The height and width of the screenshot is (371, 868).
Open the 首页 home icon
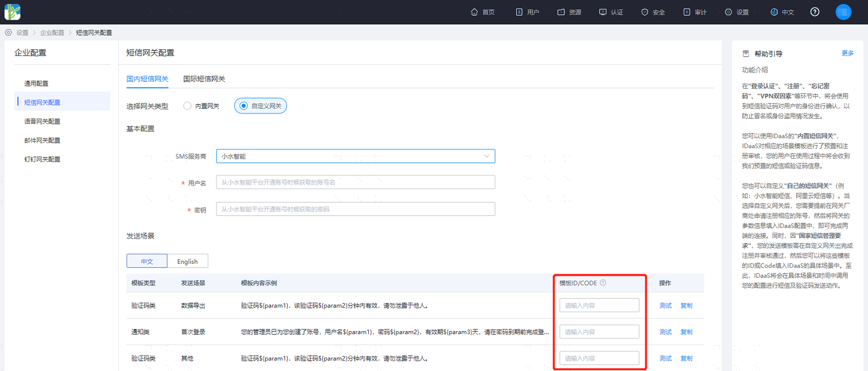475,12
